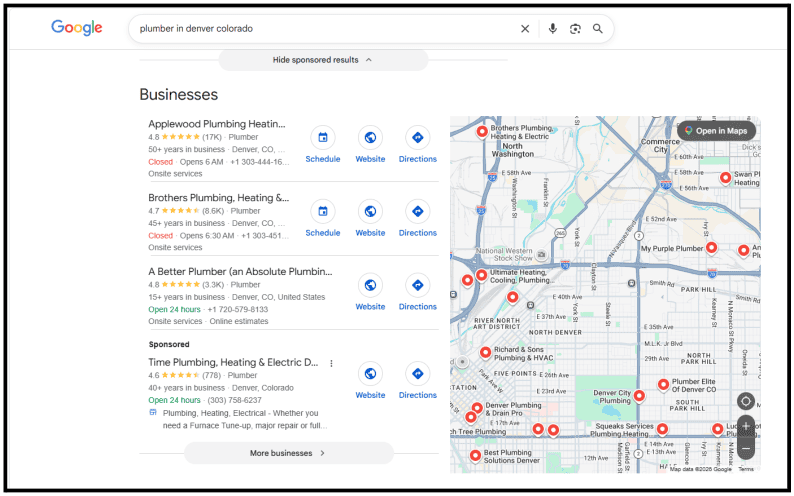The width and height of the screenshot is (794, 496).
Task: Select Swan Plumbing Heating map pin
Action: coord(726,178)
